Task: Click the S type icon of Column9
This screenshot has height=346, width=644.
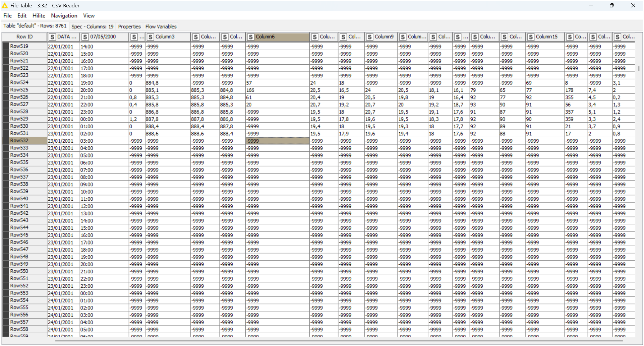Action: click(370, 37)
